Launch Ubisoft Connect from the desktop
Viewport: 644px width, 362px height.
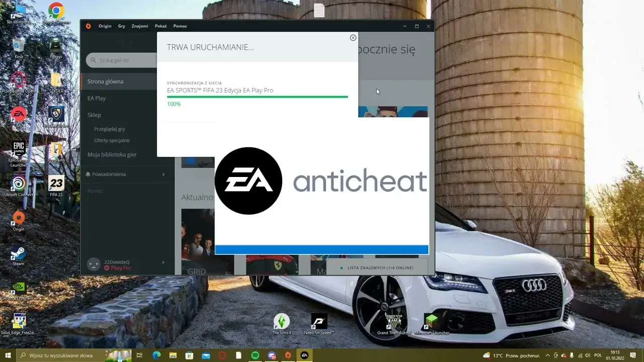[x=19, y=184]
